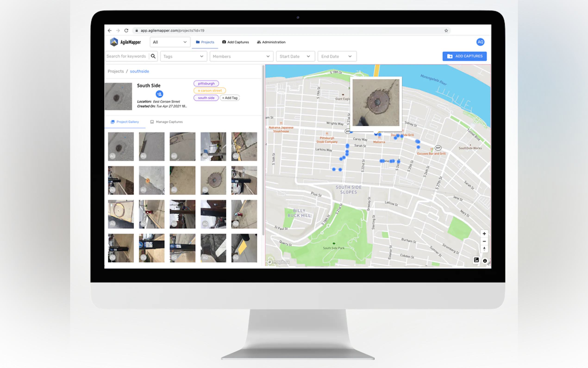Expand the Tags filter dropdown
588x368 pixels.
pos(183,57)
